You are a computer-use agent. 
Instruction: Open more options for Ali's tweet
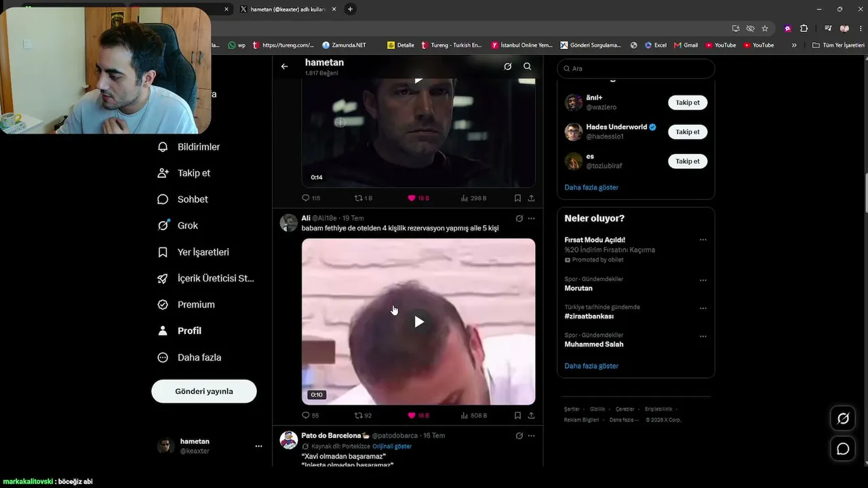pyautogui.click(x=531, y=218)
